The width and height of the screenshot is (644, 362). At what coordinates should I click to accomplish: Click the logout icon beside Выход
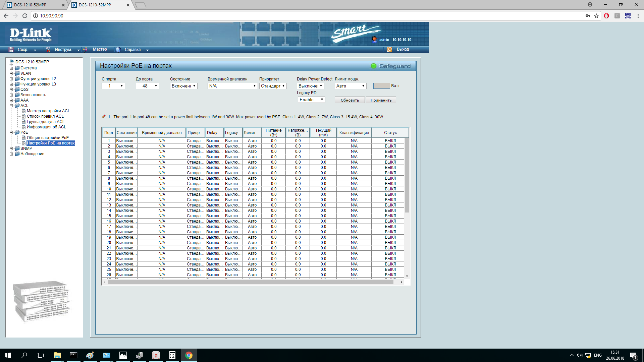click(389, 50)
